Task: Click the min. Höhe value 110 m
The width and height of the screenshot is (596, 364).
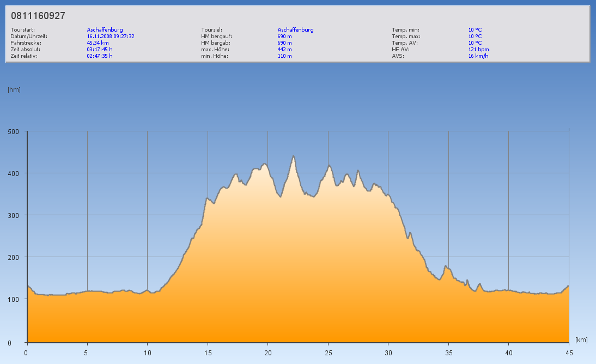Action: [x=284, y=56]
